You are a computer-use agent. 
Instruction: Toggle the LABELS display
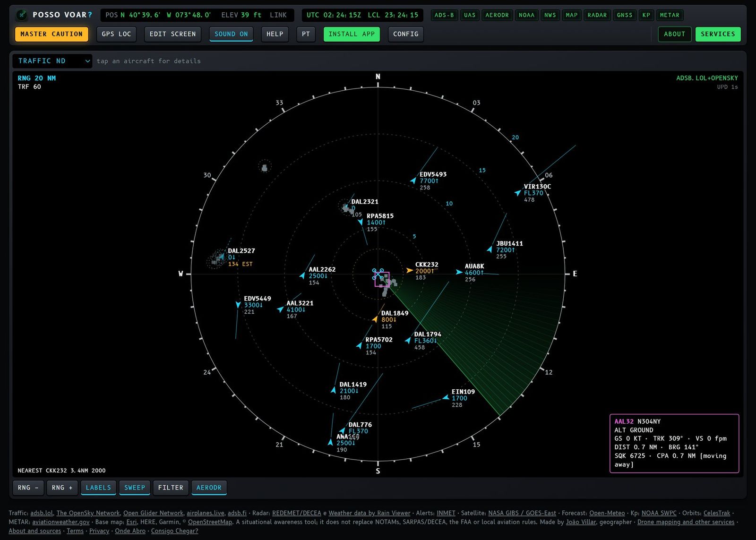(98, 488)
